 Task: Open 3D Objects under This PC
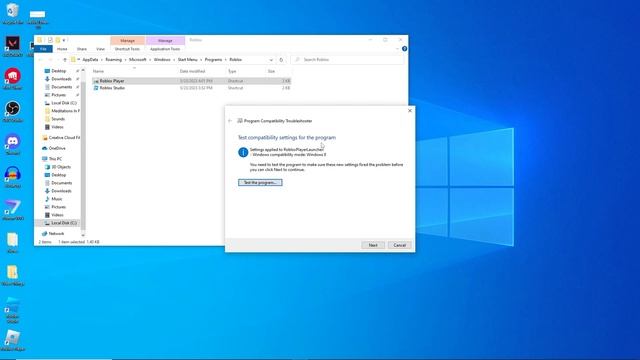pos(61,167)
